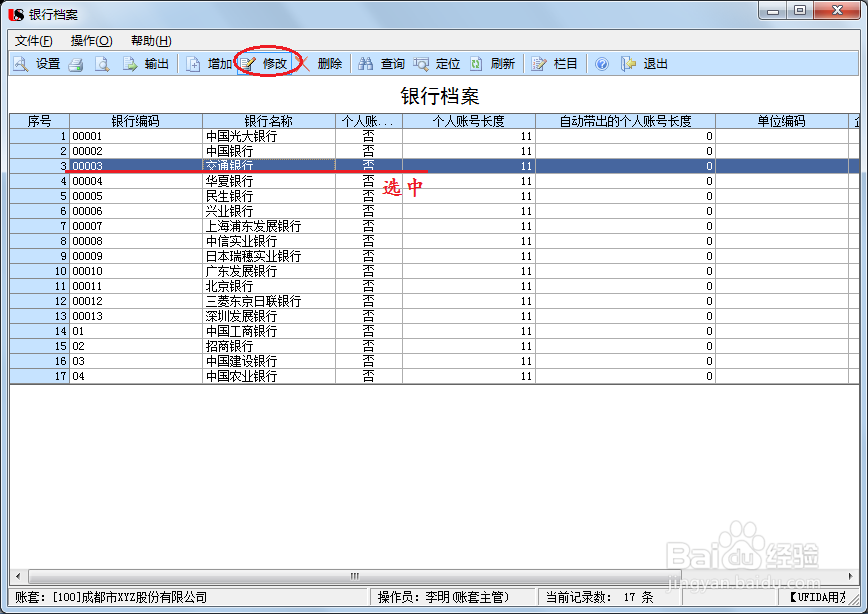Click row number 7 cell
Screen dimensions: 868x614
39,226
